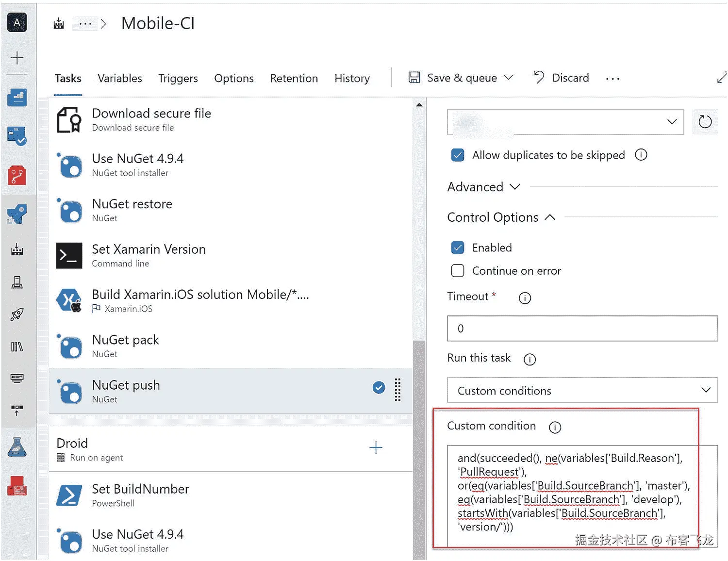Open Boards icon in left sidebar
This screenshot has width=728, height=561.
17,136
